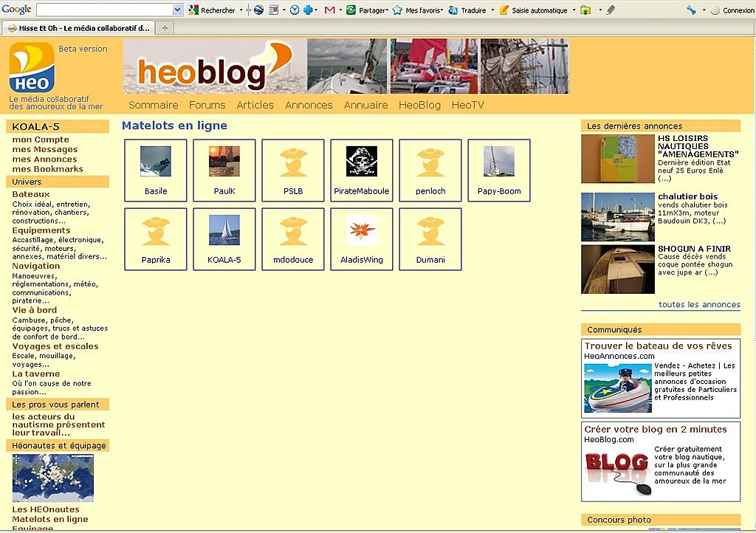Open the Navigation univers link

pos(36,266)
